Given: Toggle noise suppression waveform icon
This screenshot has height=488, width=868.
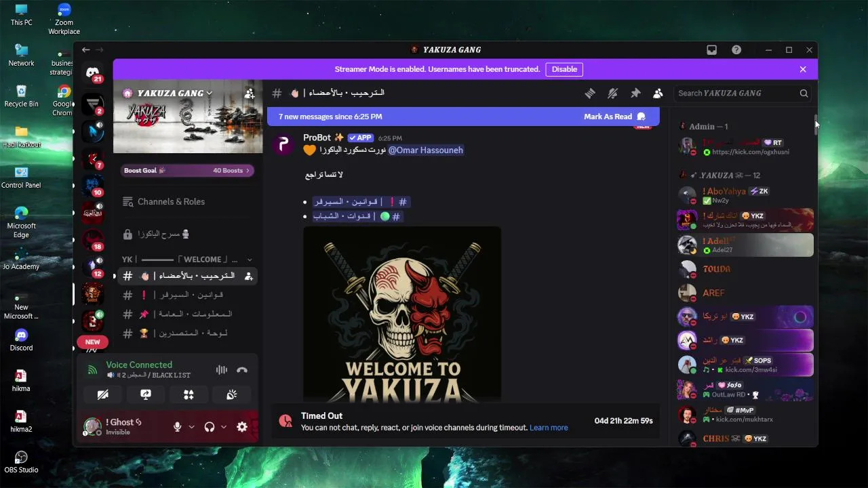Looking at the screenshot, I should [x=222, y=370].
